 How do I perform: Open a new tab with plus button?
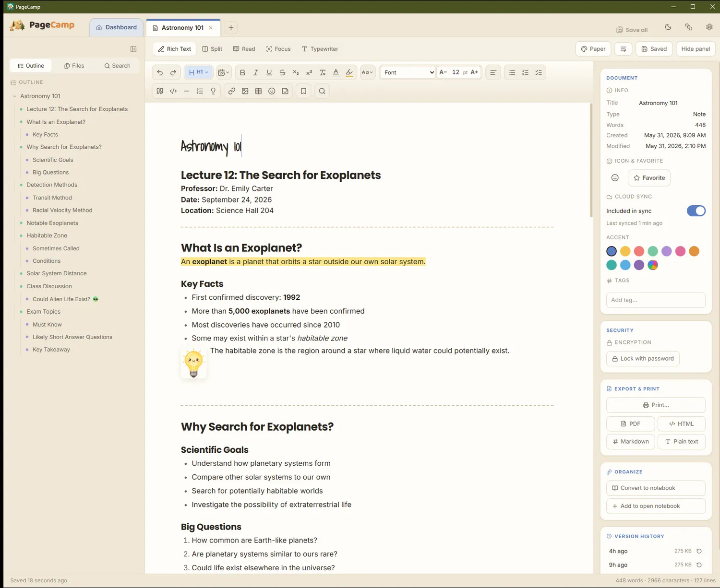[231, 28]
